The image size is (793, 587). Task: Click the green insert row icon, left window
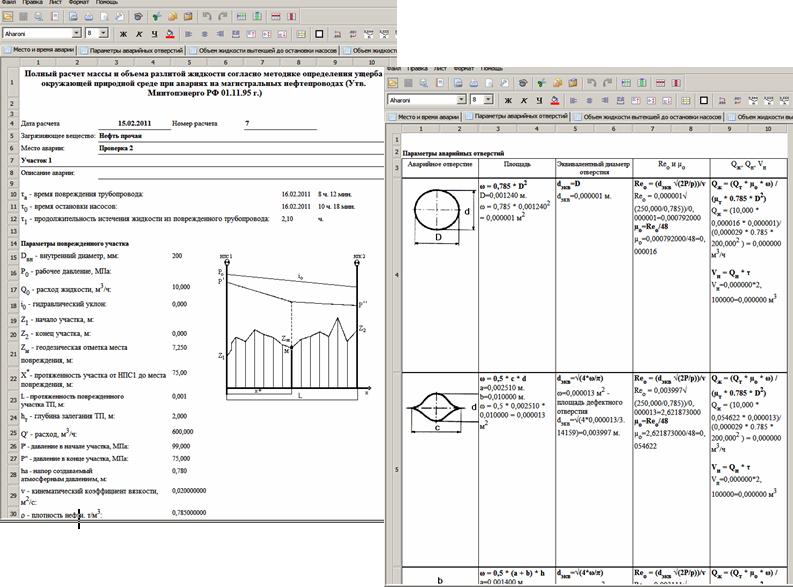241,16
